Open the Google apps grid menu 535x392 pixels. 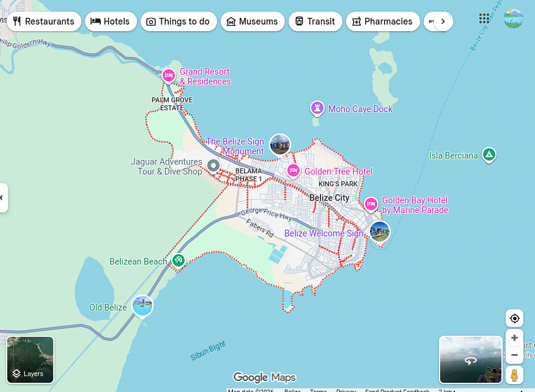pyautogui.click(x=484, y=19)
